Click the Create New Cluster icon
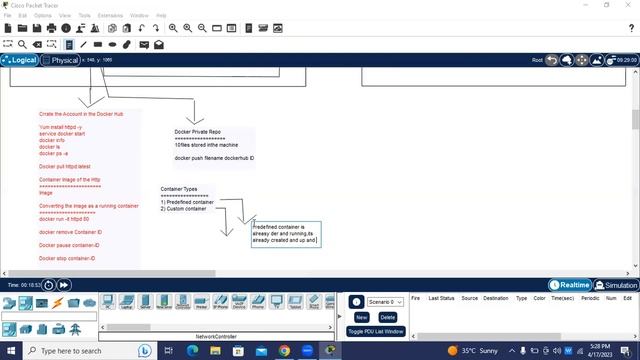The width and height of the screenshot is (640, 360). [567, 60]
